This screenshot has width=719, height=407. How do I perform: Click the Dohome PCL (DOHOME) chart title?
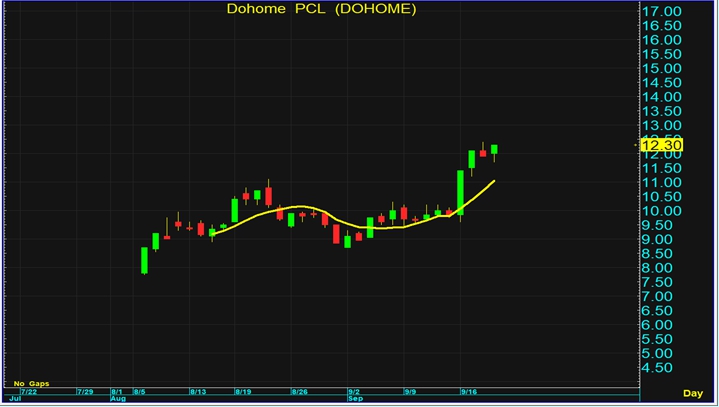coord(321,9)
